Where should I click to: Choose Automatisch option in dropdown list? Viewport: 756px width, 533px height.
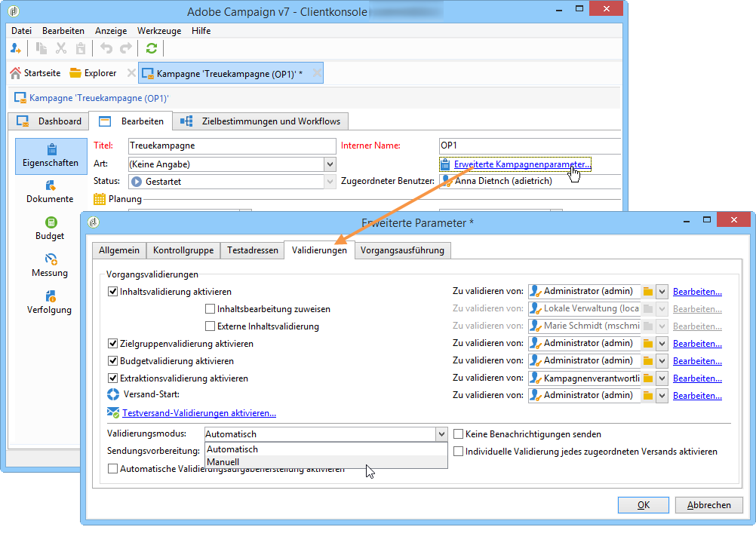[327, 449]
